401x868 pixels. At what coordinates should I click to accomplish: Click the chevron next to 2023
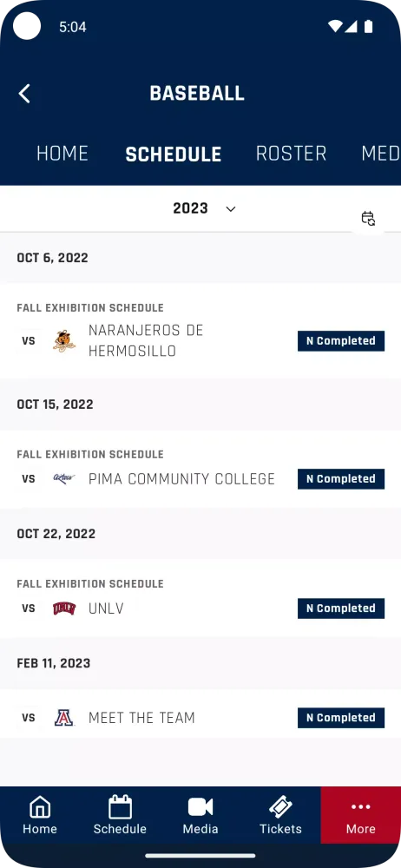(x=231, y=208)
